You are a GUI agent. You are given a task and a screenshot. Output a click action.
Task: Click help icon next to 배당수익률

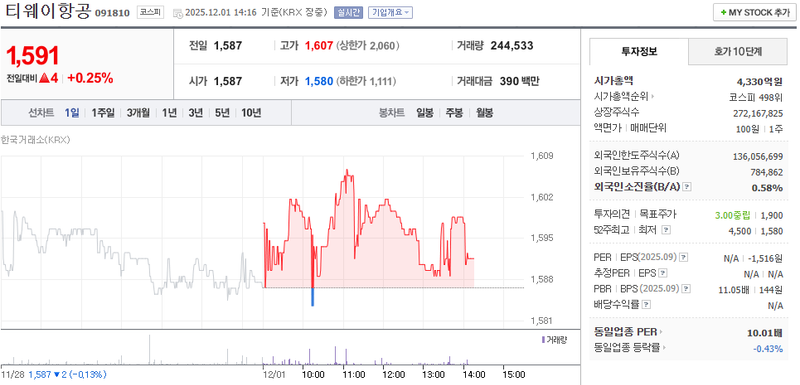(x=646, y=305)
